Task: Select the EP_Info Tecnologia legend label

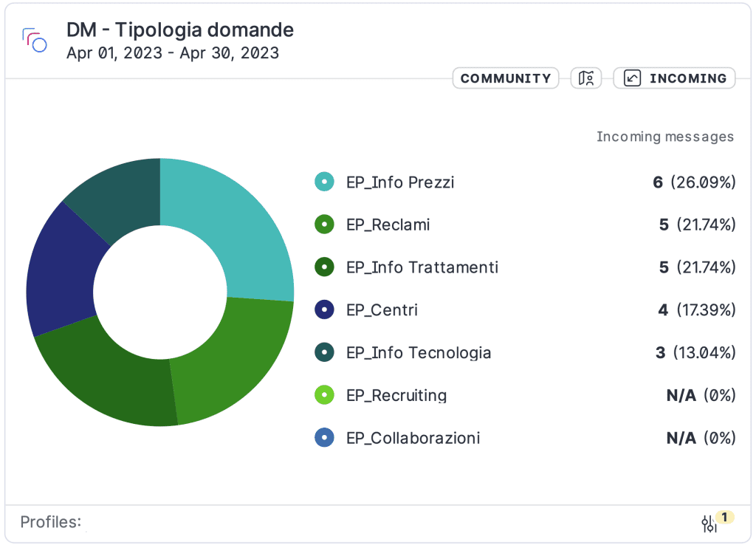Action: tap(419, 352)
